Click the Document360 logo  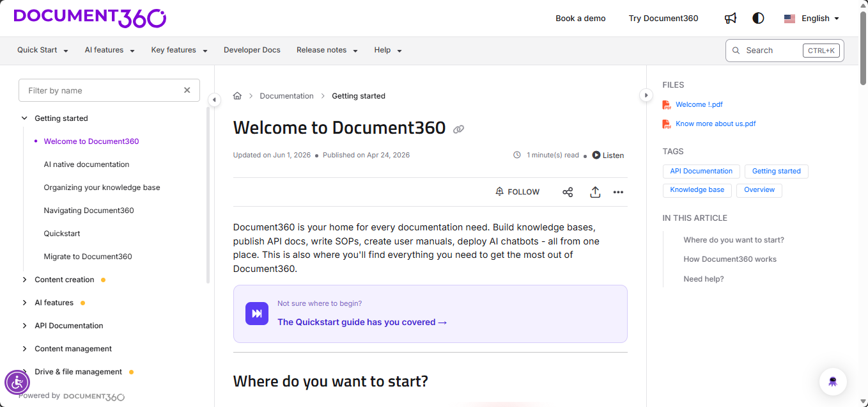[90, 18]
